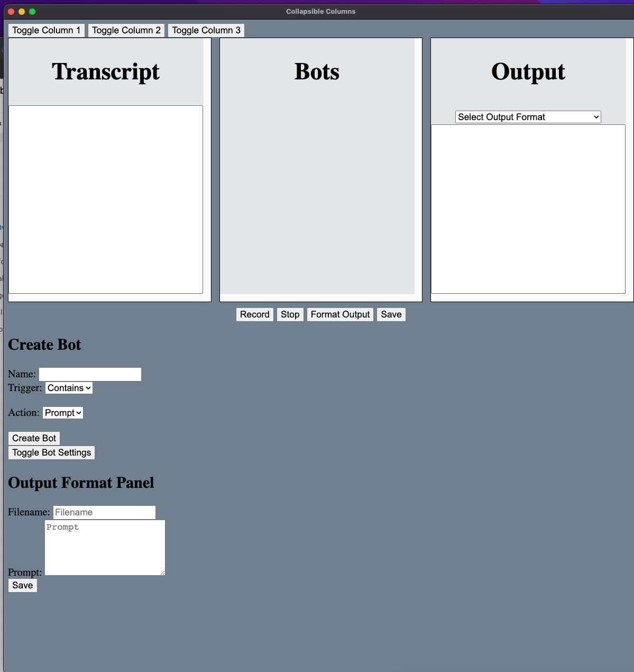Click the Stop button
Viewport: 634px width, 672px height.
290,314
